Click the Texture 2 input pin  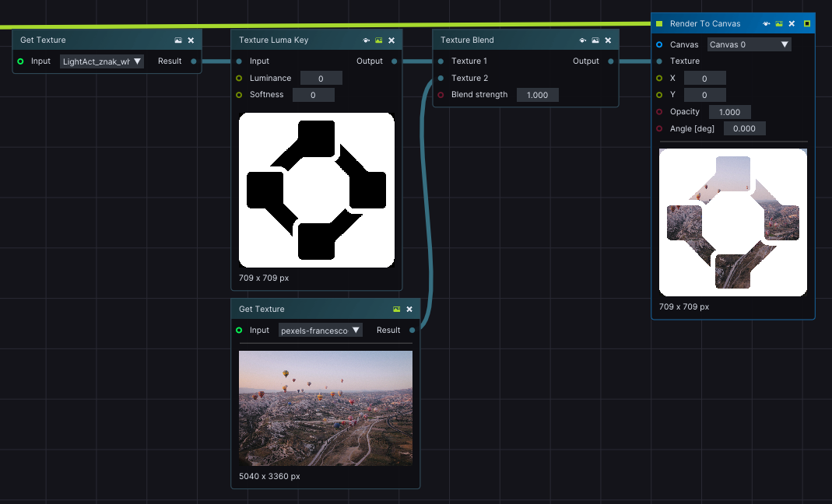pyautogui.click(x=441, y=78)
